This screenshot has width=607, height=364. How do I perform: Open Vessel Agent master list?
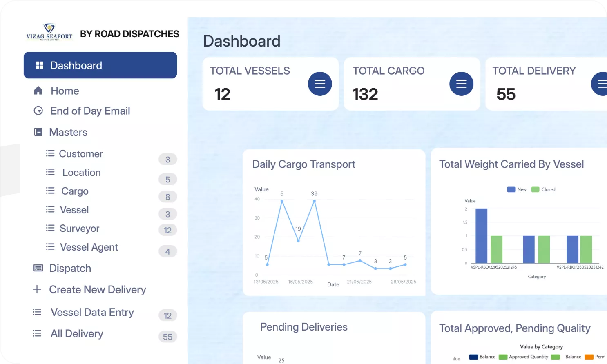pos(89,247)
